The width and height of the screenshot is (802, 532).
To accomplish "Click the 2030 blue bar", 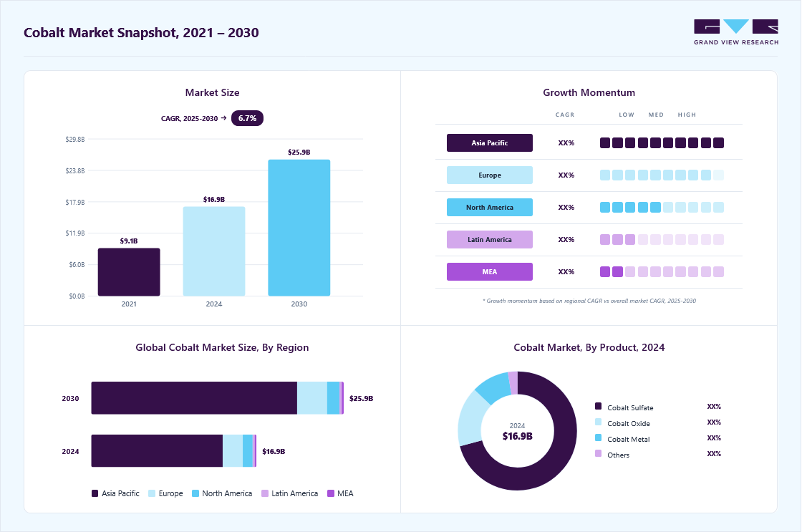I will [299, 228].
